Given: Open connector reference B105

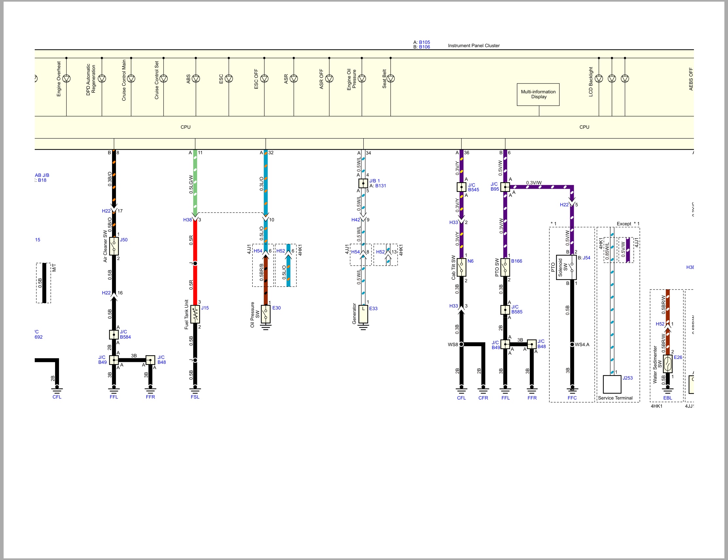Looking at the screenshot, I should coord(424,42).
